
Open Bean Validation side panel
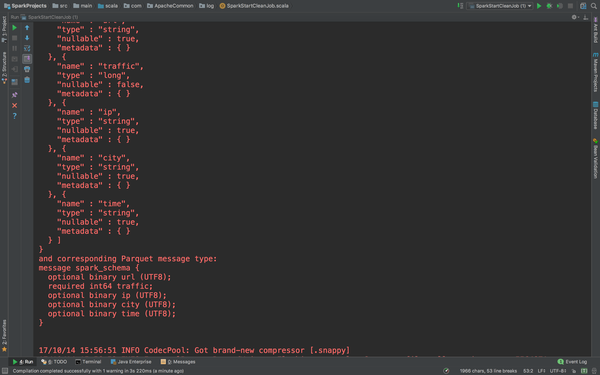tap(595, 158)
